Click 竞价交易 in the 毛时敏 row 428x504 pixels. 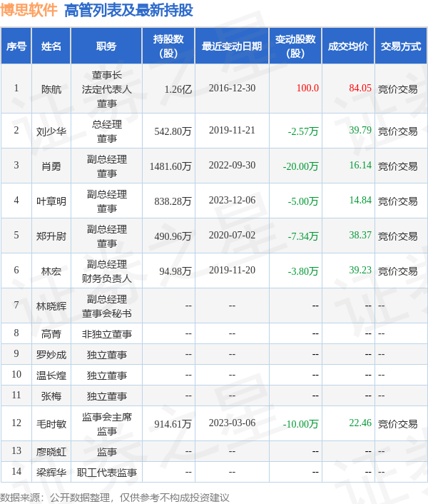[x=397, y=424]
